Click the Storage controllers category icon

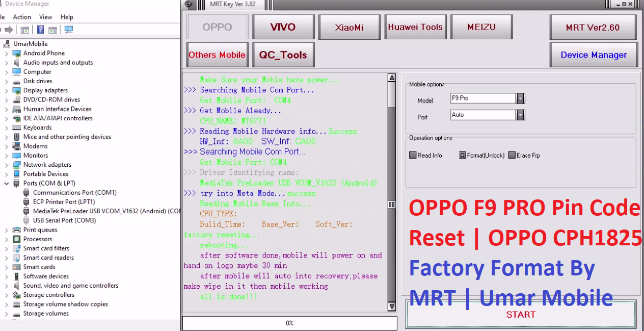click(x=17, y=295)
